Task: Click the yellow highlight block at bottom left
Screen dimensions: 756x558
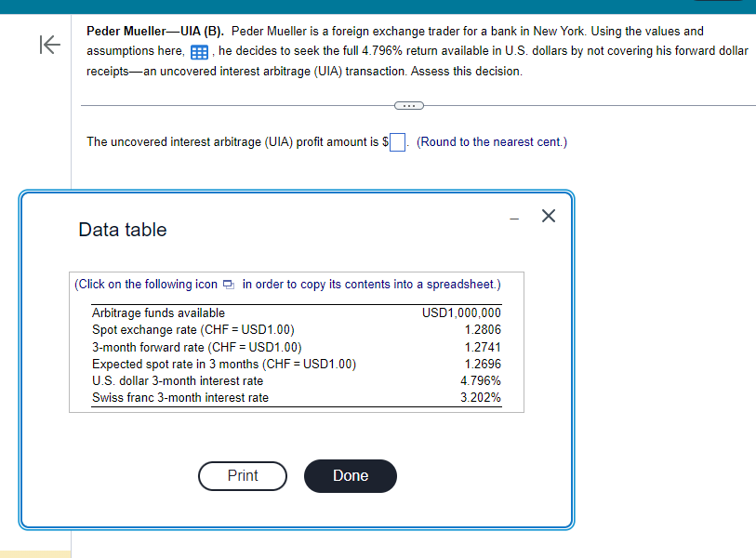Action: point(35,552)
